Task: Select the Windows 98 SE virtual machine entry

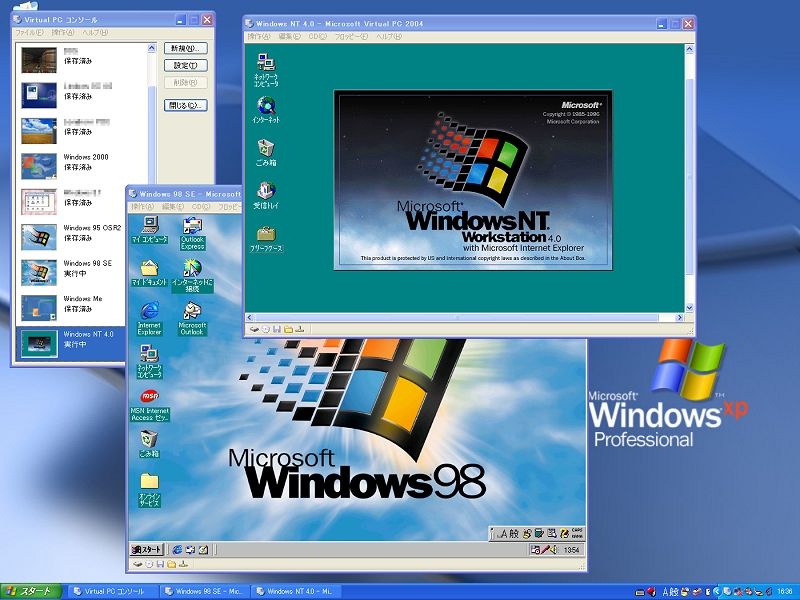Action: pos(71,272)
